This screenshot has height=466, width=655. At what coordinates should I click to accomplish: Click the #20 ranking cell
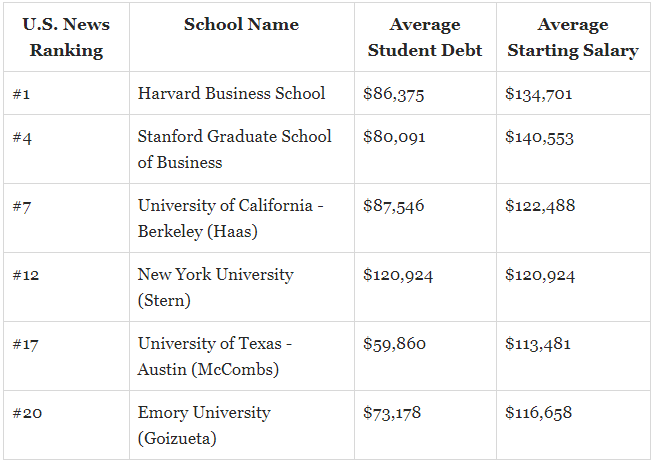click(27, 413)
